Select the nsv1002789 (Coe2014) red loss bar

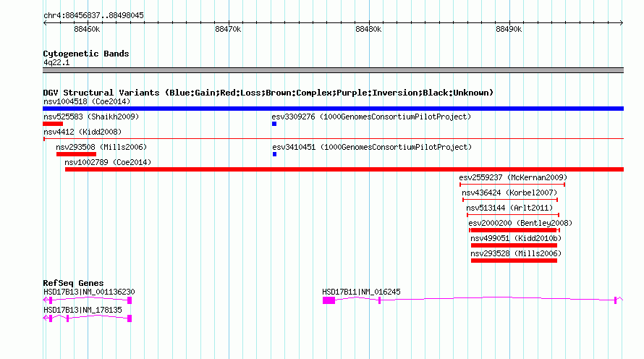[x=344, y=169]
